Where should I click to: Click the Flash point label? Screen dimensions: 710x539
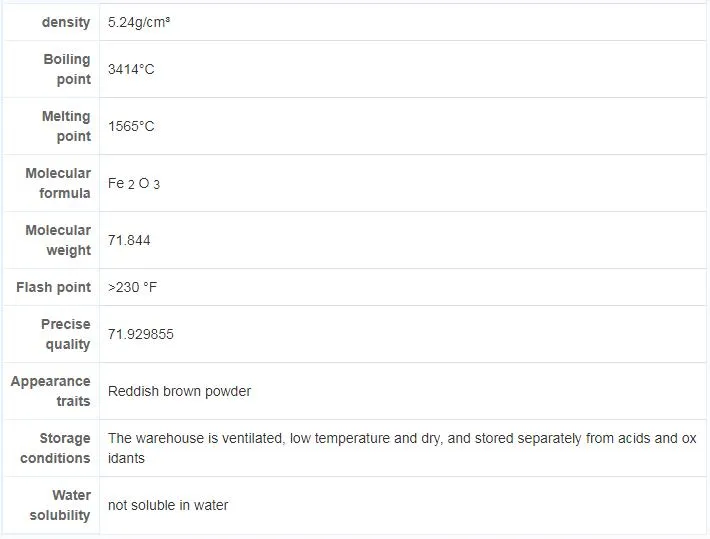tap(54, 287)
